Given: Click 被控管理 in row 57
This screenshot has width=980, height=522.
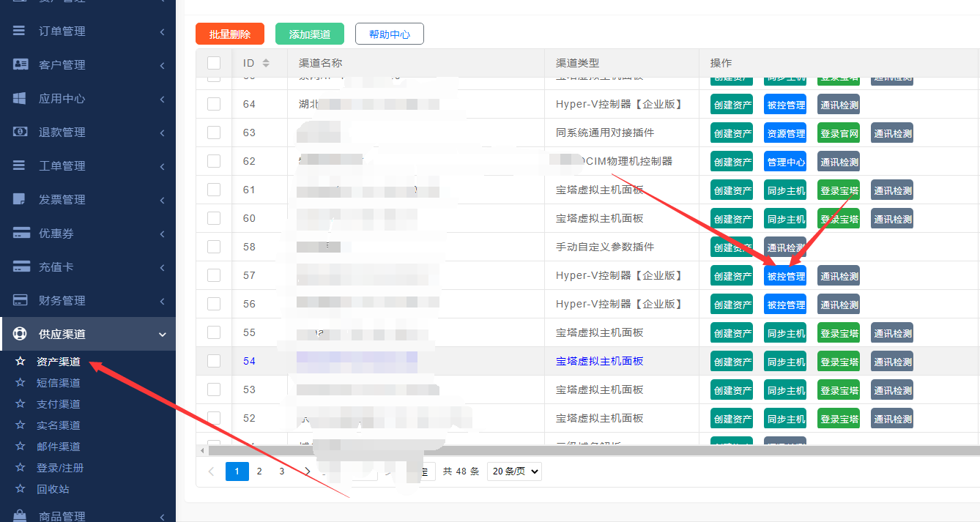Looking at the screenshot, I should pos(785,276).
